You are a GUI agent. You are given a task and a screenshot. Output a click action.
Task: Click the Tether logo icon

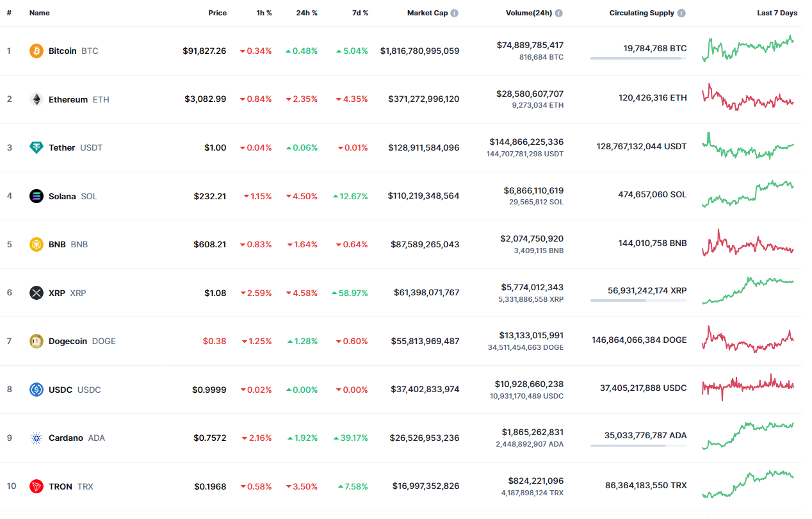[37, 147]
